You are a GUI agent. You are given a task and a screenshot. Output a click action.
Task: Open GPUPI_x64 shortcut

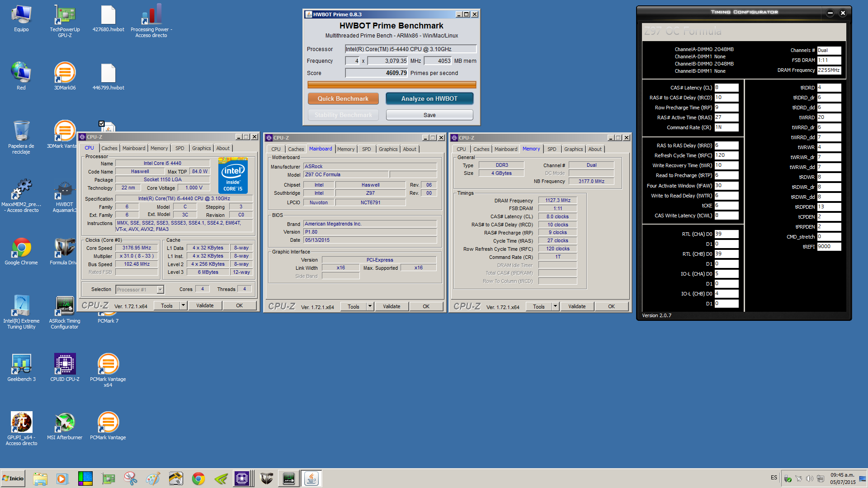pos(21,429)
